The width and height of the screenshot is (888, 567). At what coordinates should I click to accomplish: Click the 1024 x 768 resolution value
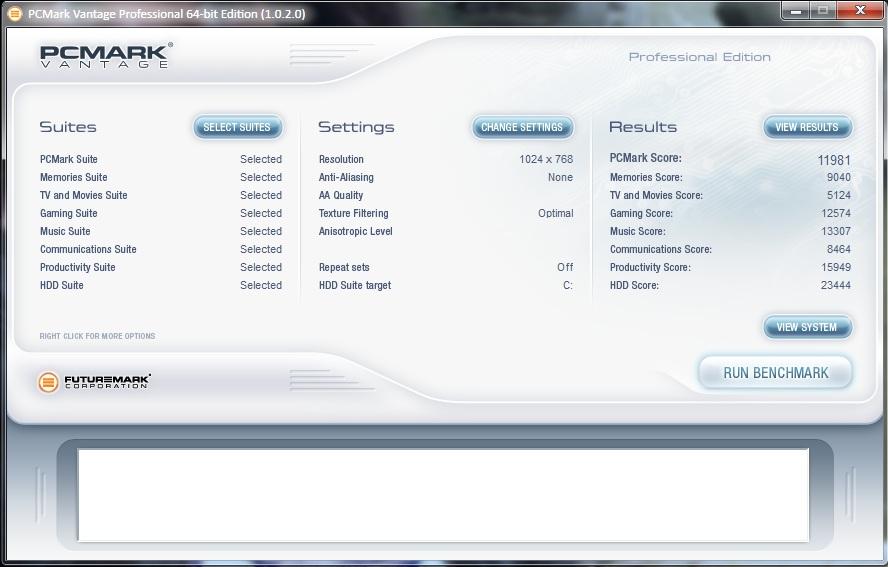546,159
